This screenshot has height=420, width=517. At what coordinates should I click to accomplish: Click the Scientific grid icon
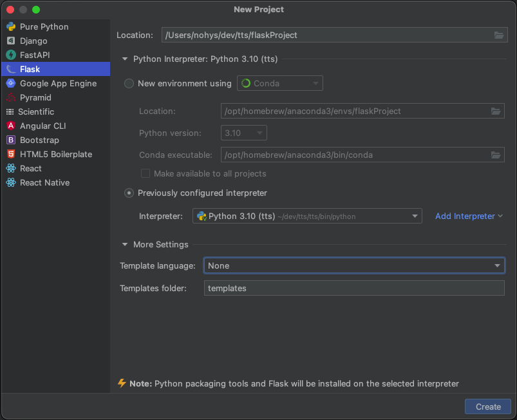click(10, 112)
